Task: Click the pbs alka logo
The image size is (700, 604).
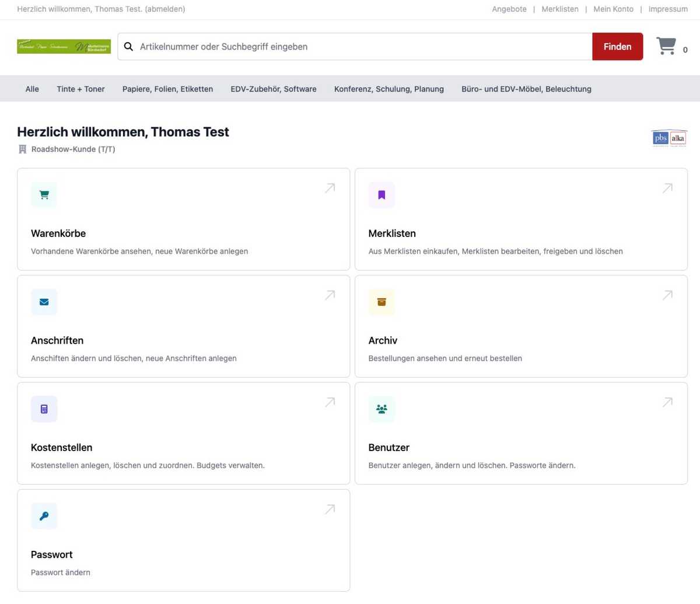Action: point(669,138)
